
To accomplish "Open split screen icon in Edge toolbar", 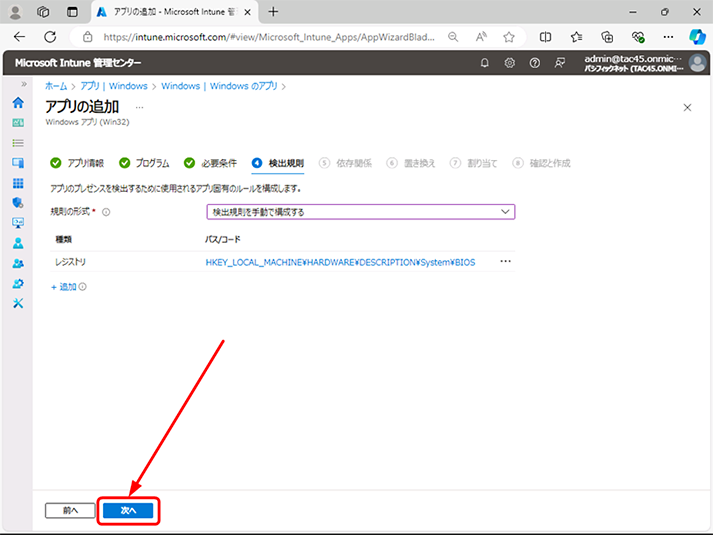I will (545, 37).
